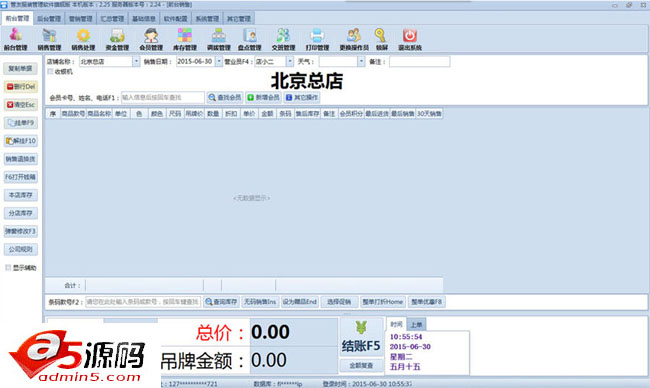Click the 商品款号 column header
Viewport: 650px width, 388px height.
click(73, 114)
